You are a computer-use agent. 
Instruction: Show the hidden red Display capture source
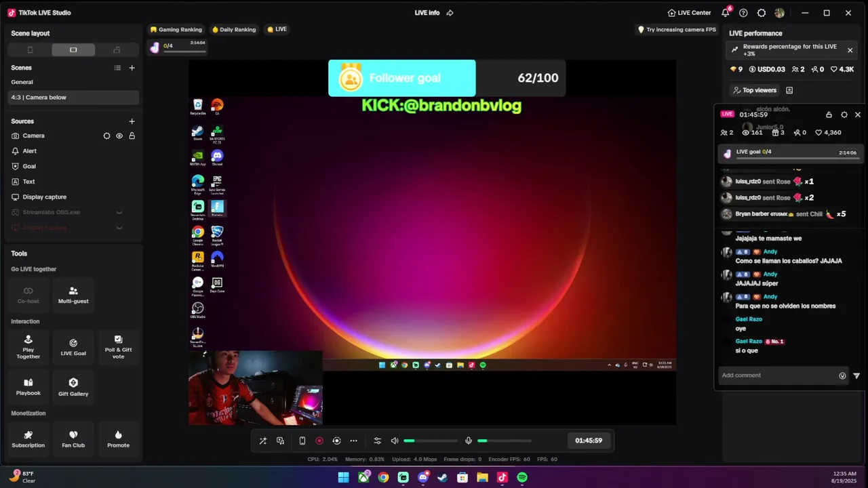click(x=119, y=228)
